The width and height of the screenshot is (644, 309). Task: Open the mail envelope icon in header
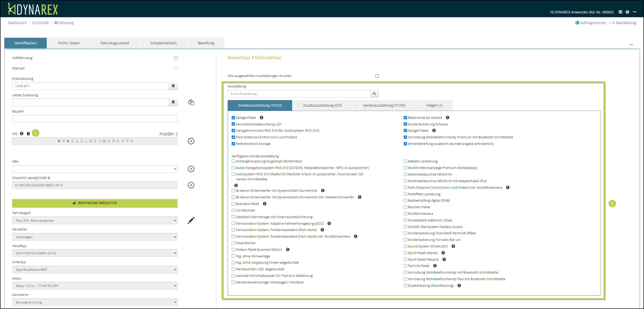(x=620, y=12)
